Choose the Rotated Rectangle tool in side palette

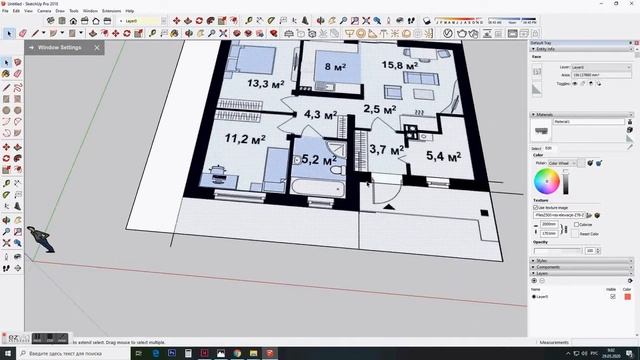(18, 99)
